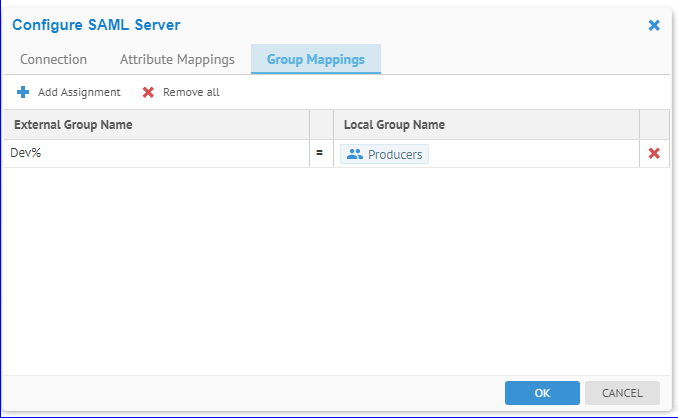Click the plus icon for Add Assignment
Image resolution: width=678 pixels, height=418 pixels.
click(x=23, y=92)
